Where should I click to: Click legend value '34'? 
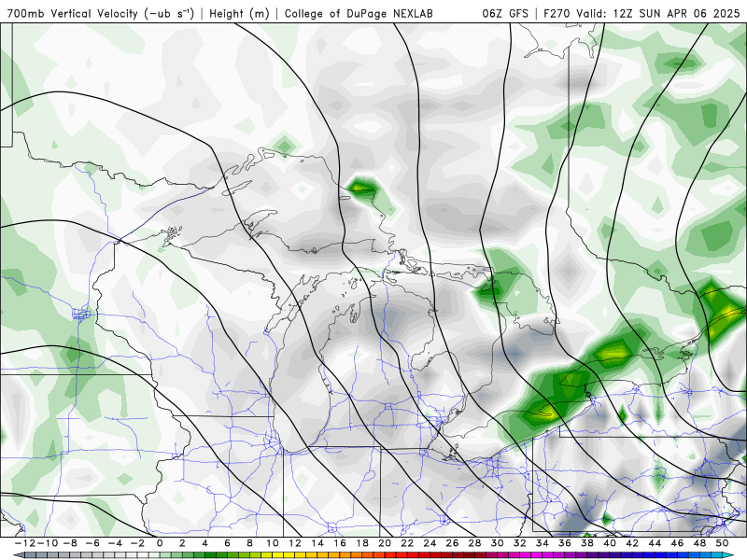click(x=543, y=543)
